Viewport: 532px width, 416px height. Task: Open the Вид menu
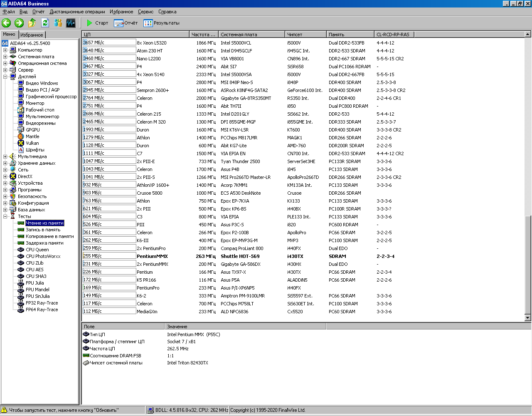(24, 12)
